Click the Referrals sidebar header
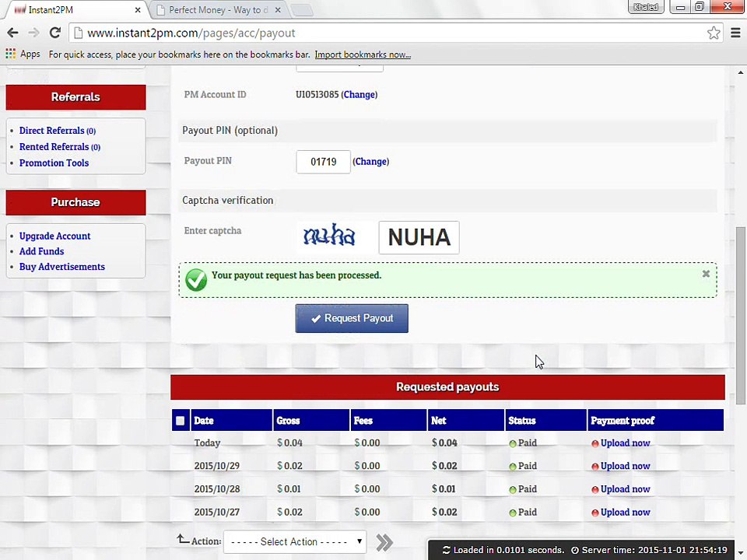Image resolution: width=747 pixels, height=560 pixels. click(75, 97)
